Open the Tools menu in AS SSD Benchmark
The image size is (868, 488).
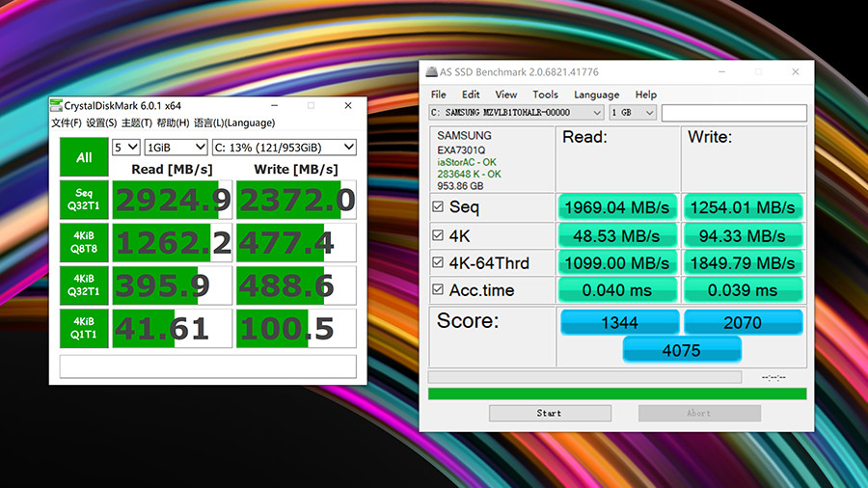[545, 95]
